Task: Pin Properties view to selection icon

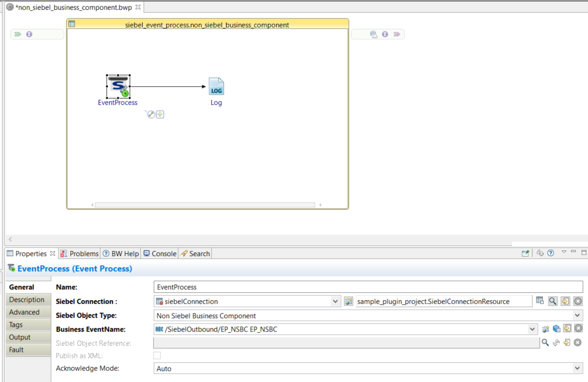Action: point(525,253)
